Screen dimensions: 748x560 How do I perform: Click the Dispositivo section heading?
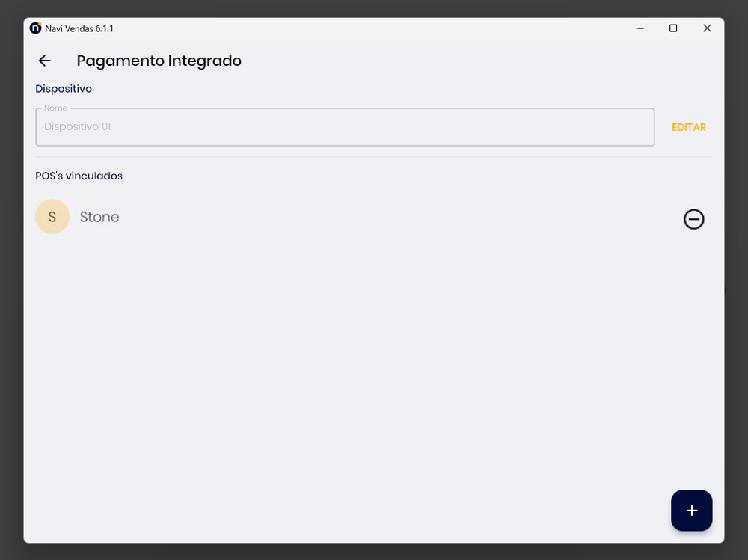[64, 89]
